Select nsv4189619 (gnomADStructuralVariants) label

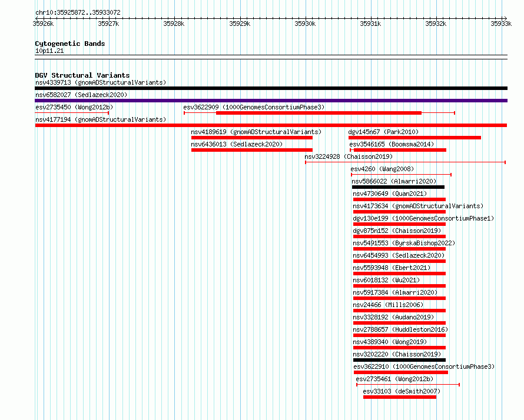[x=256, y=132]
